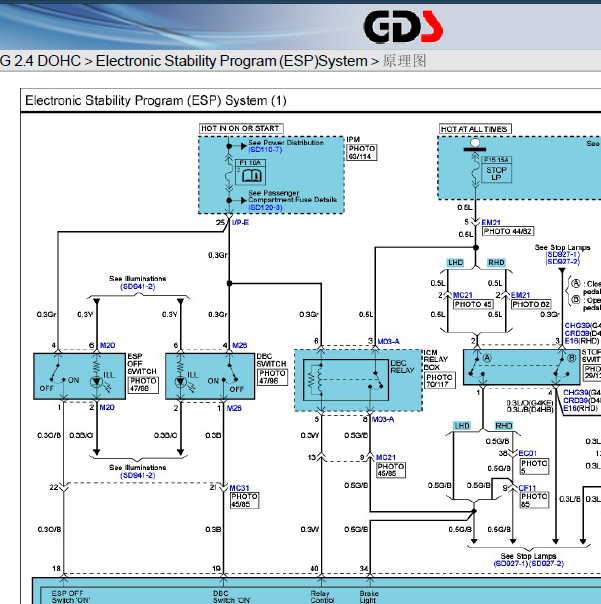
Task: Click the M03-A link above the DBC relay
Action: tap(388, 341)
